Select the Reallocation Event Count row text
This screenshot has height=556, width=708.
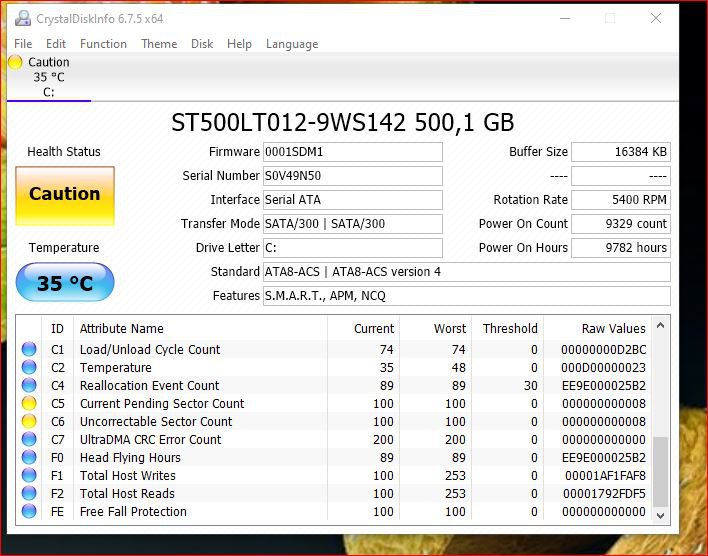tap(149, 386)
